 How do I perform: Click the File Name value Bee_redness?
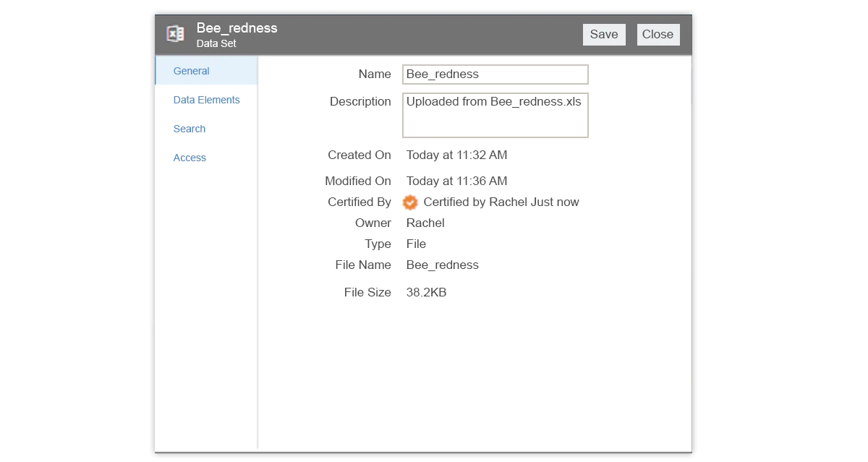click(443, 265)
